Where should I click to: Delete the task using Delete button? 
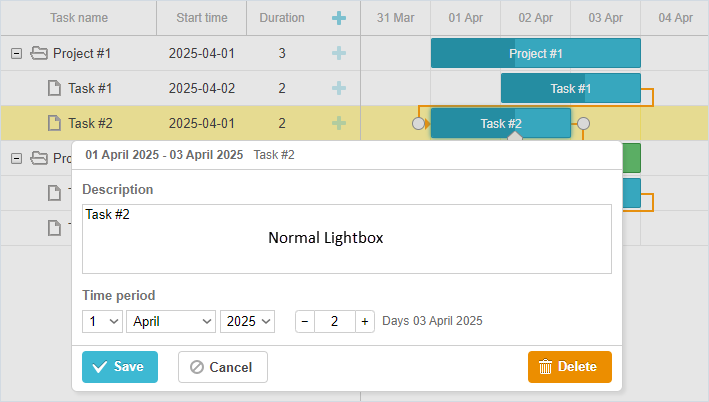569,367
